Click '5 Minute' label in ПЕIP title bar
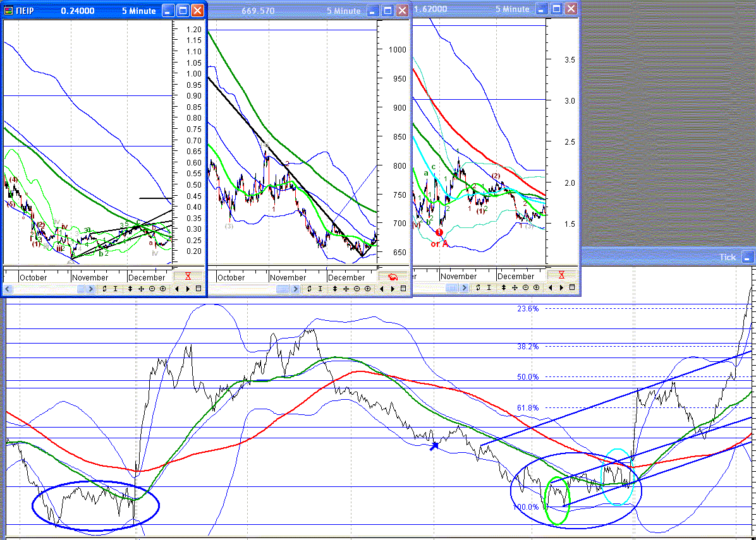Viewport: 756px width, 540px height. tap(139, 11)
